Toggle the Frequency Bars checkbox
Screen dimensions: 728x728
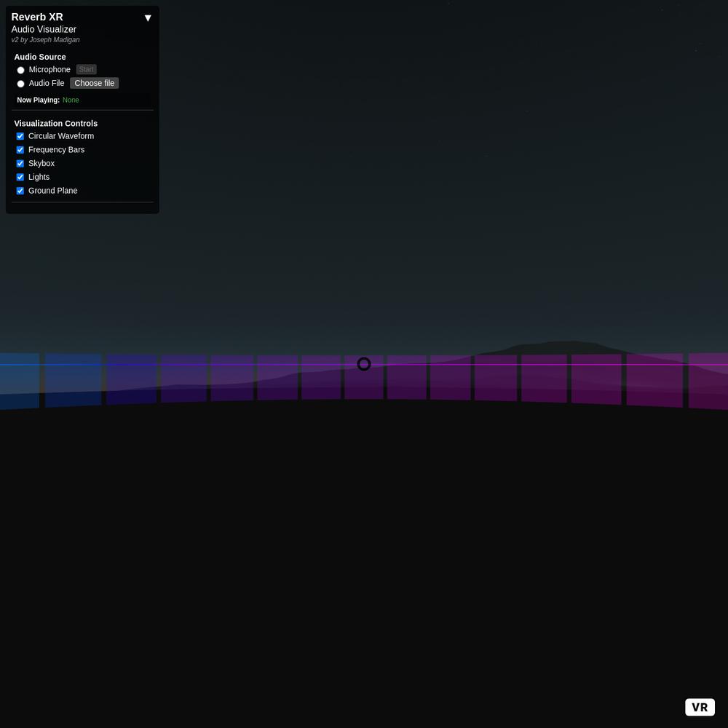tap(20, 149)
